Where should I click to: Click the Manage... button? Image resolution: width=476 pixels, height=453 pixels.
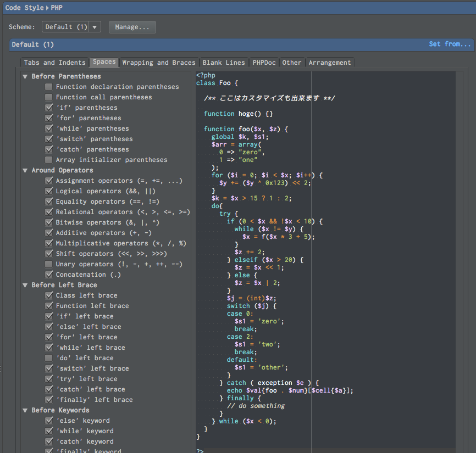tap(132, 26)
